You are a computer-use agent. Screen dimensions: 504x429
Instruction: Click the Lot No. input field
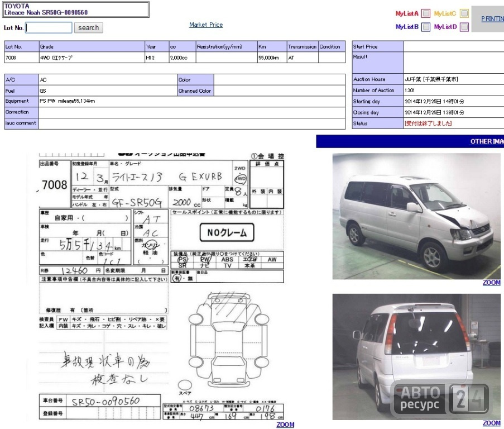pyautogui.click(x=49, y=28)
